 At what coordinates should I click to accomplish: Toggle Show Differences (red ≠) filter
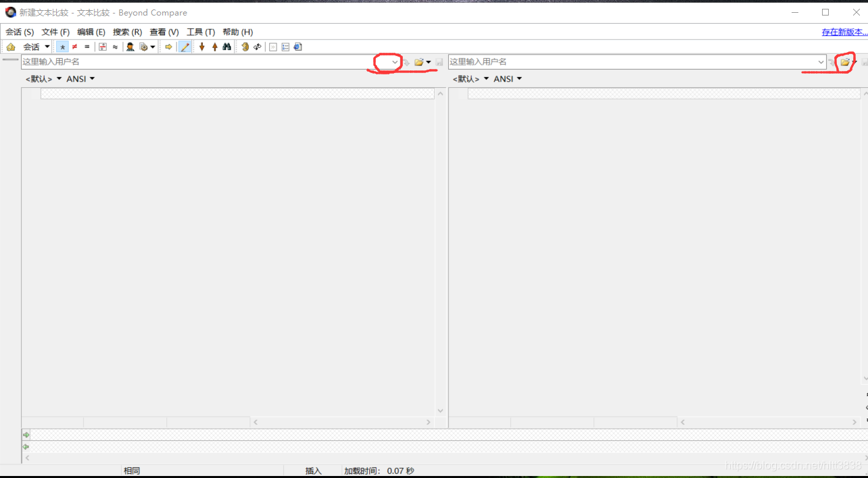[74, 47]
